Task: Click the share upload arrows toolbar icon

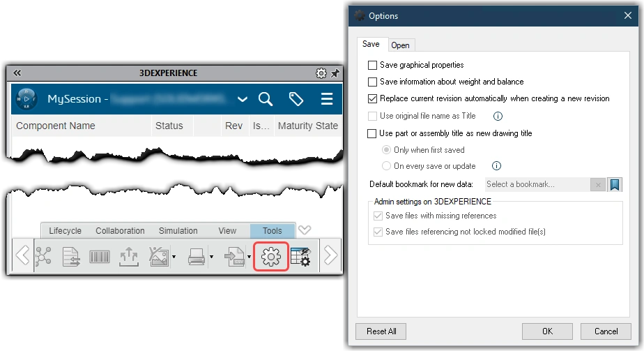Action: click(129, 257)
